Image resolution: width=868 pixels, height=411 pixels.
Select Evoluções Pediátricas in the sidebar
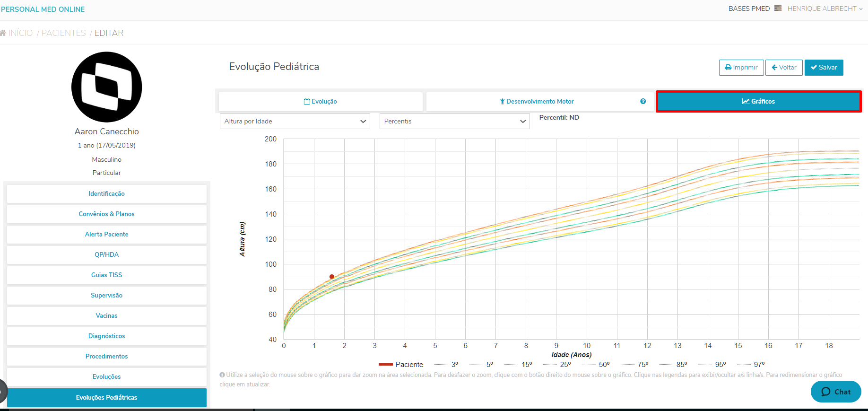tap(107, 398)
